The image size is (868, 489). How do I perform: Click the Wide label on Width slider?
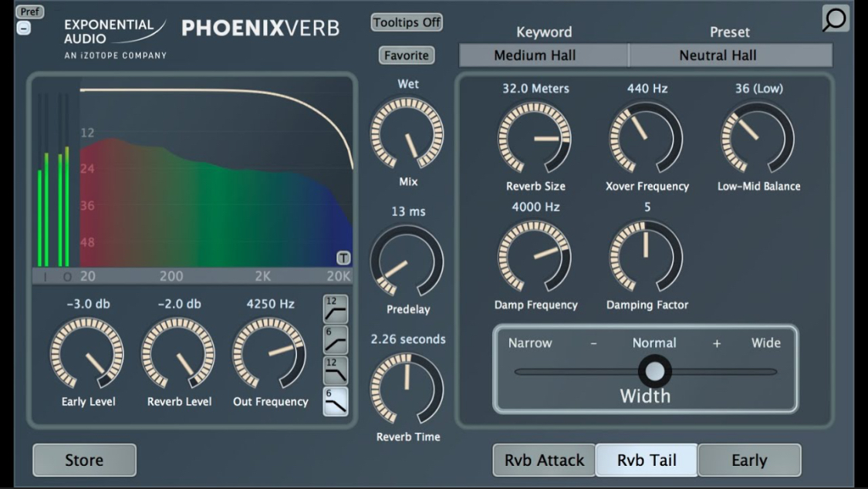766,343
